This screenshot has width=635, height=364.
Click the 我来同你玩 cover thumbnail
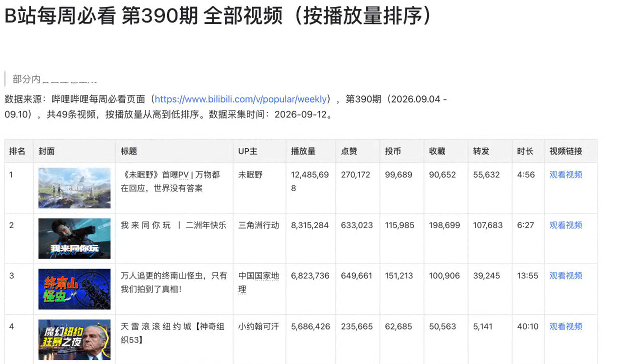[x=74, y=238]
